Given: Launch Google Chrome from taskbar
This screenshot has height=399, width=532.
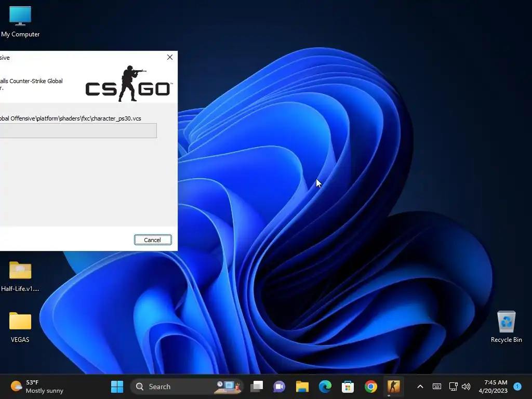Looking at the screenshot, I should 370,387.
